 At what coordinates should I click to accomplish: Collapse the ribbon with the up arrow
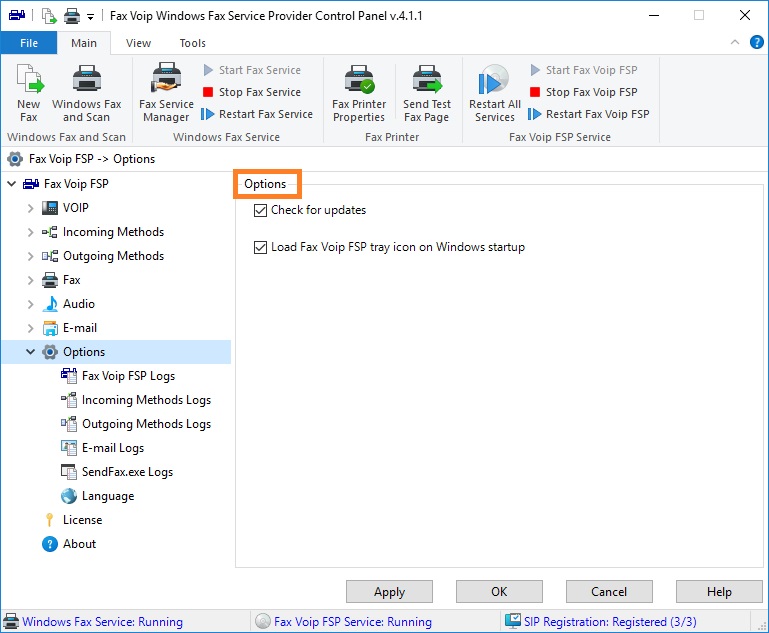735,42
